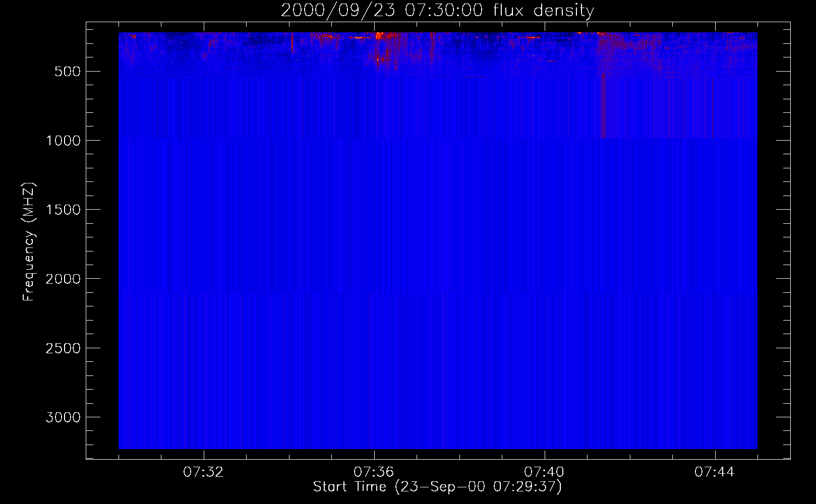Click the 2000 frequency tick label

[x=63, y=279]
